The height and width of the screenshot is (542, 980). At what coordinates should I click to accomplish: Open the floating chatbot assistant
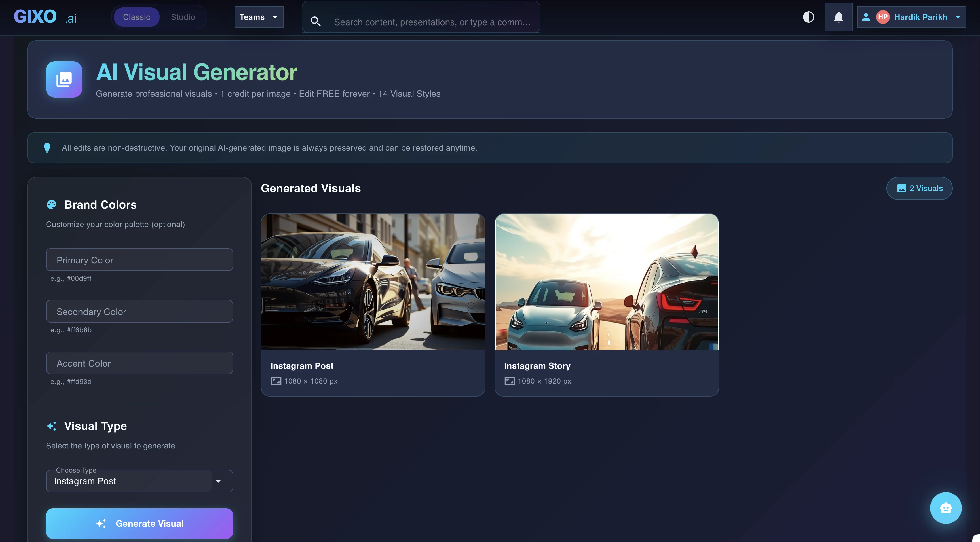[946, 508]
